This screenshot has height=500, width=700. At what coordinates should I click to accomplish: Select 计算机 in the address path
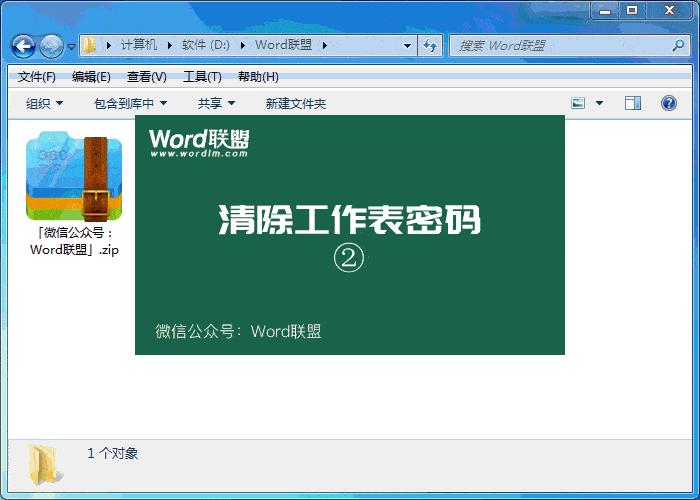click(x=139, y=45)
